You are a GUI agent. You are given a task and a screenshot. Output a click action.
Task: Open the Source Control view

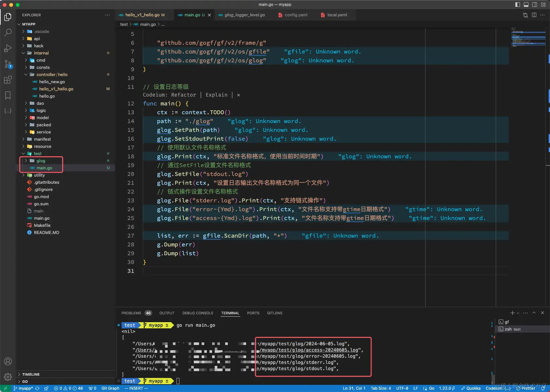click(8, 64)
